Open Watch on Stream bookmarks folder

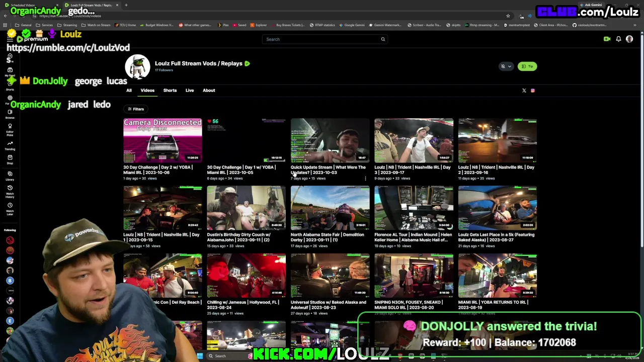pyautogui.click(x=96, y=25)
